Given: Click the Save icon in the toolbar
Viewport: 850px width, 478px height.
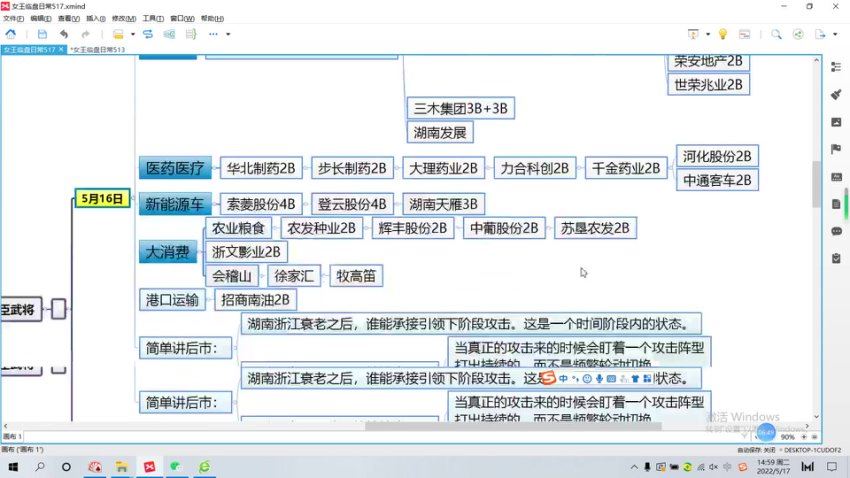Looking at the screenshot, I should coord(42,34).
